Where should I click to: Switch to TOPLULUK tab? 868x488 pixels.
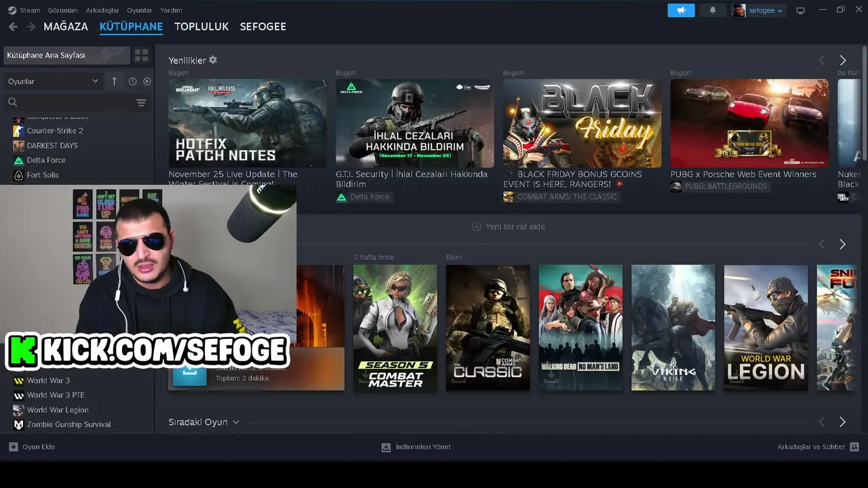[201, 26]
